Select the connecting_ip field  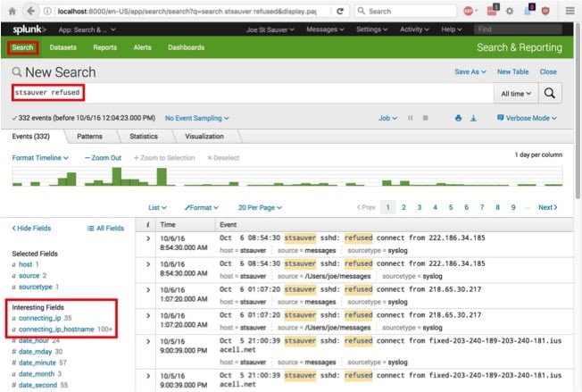(39, 318)
